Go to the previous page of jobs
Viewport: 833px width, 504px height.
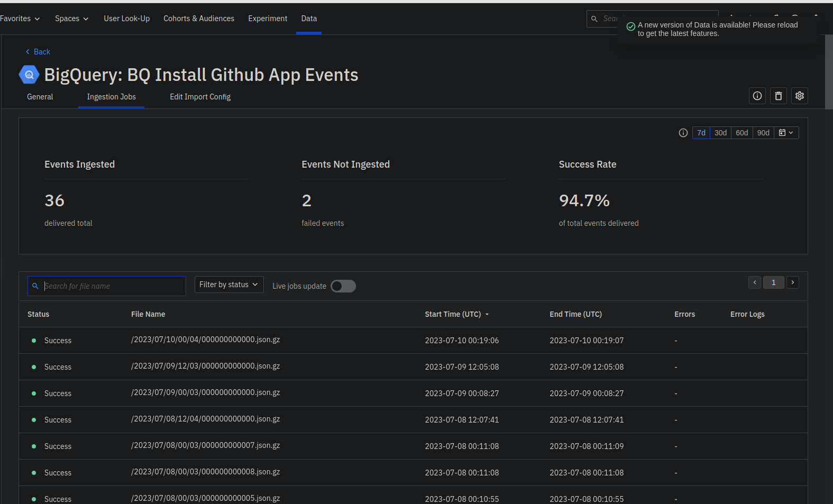(755, 282)
